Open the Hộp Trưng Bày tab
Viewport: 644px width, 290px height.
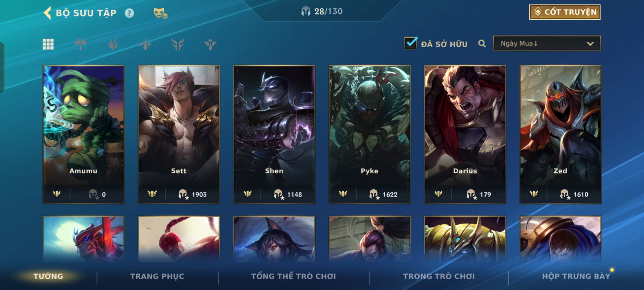[576, 276]
